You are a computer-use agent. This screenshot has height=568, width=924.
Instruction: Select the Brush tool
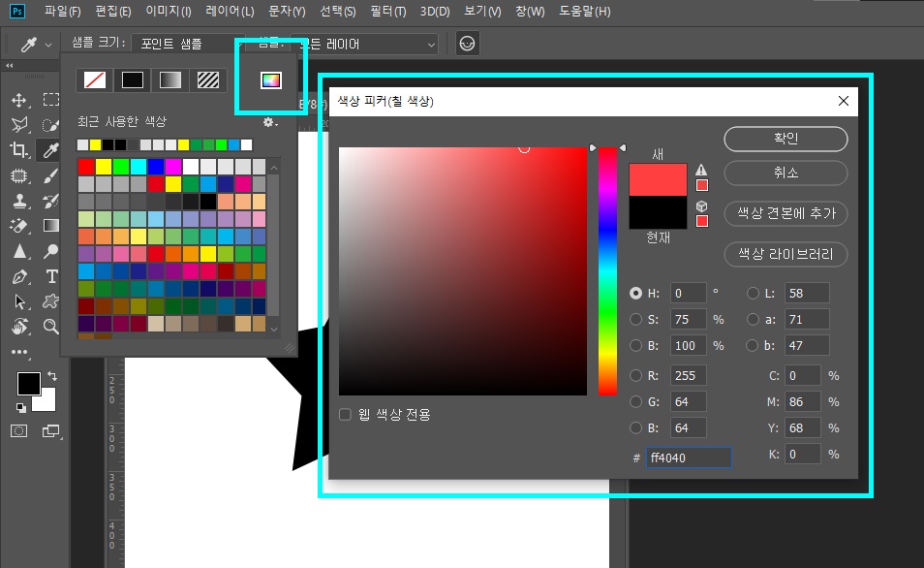click(x=50, y=175)
